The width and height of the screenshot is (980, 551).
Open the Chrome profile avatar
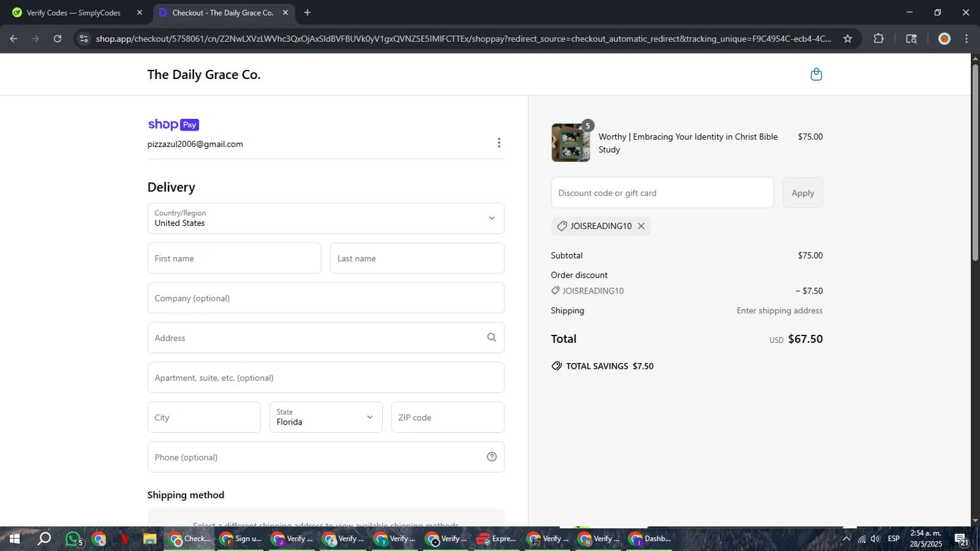[x=944, y=39]
